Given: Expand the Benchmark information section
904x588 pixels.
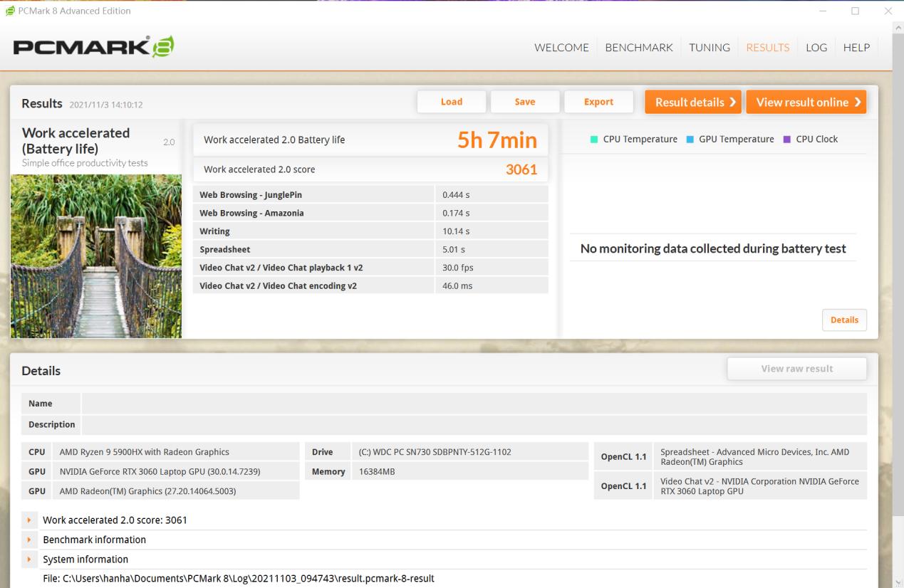Looking at the screenshot, I should click(29, 540).
